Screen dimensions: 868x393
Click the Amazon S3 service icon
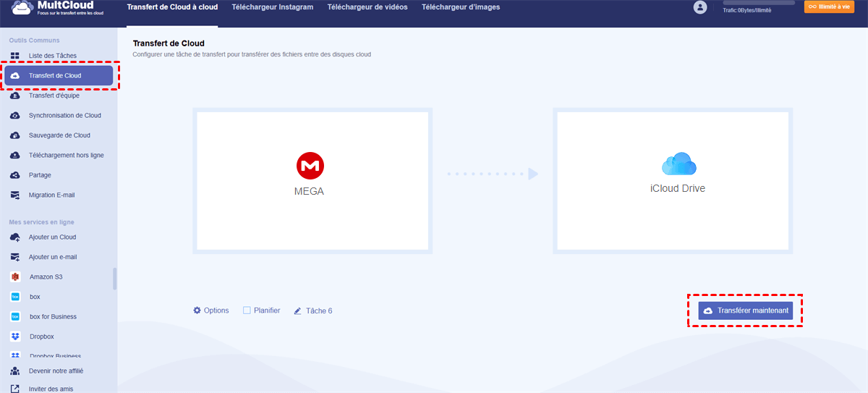click(x=14, y=276)
